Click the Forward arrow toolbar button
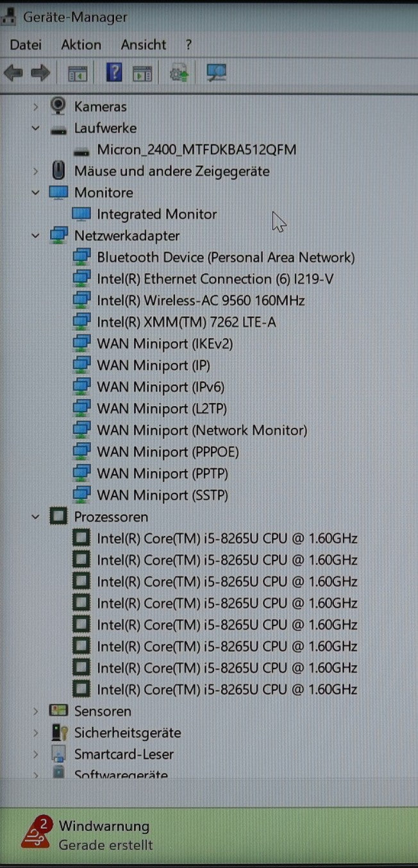This screenshot has height=868, width=418. click(40, 73)
